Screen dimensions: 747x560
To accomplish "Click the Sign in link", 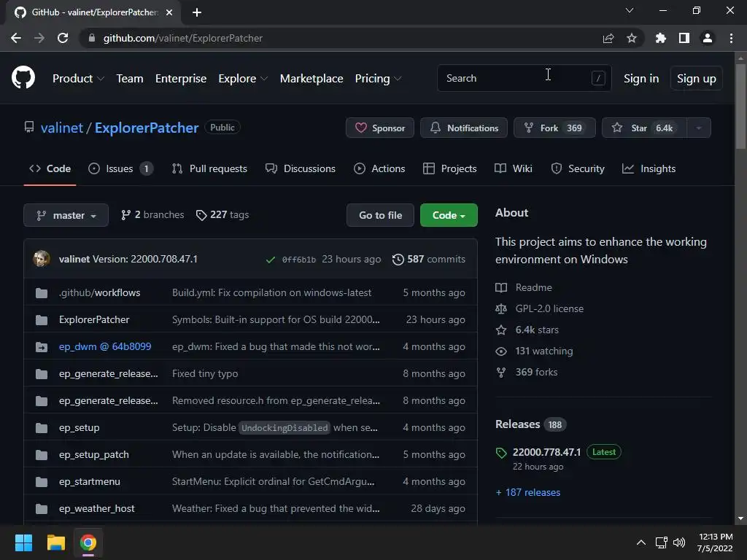I will (x=641, y=79).
